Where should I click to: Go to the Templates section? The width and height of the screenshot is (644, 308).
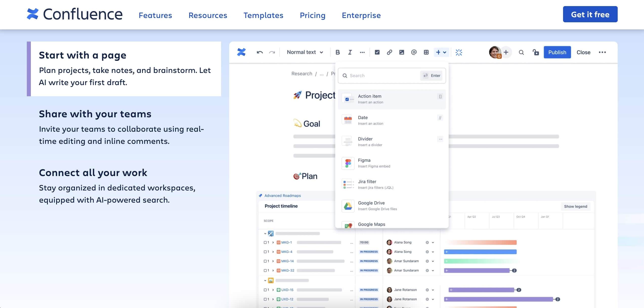[x=263, y=15]
